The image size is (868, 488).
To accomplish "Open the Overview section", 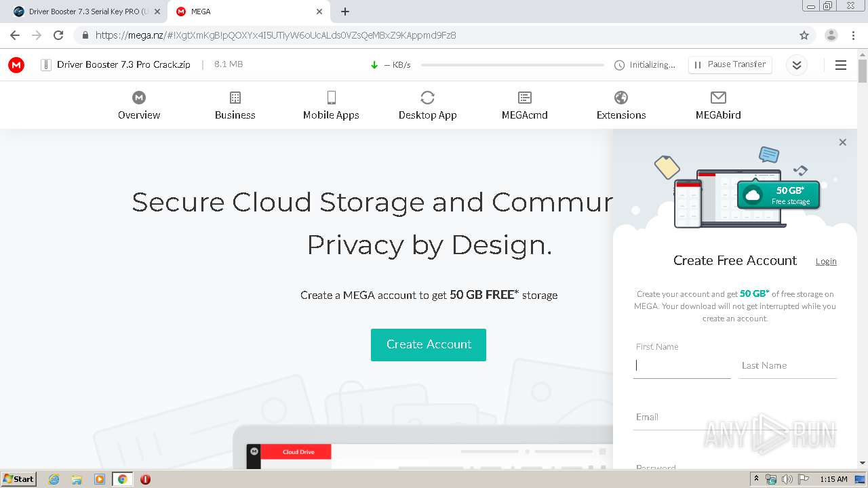I will click(x=139, y=106).
